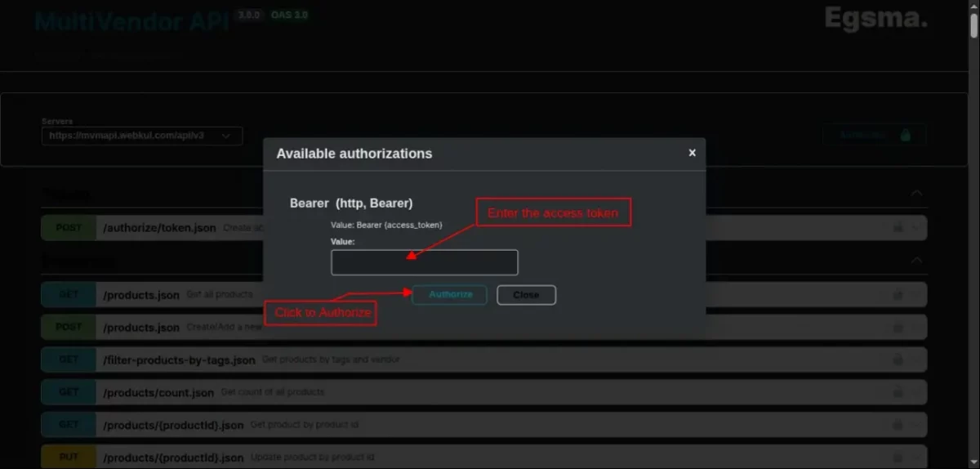This screenshot has height=469, width=980.
Task: Expand the POST /authorize/token.json row chevron
Action: pos(915,228)
